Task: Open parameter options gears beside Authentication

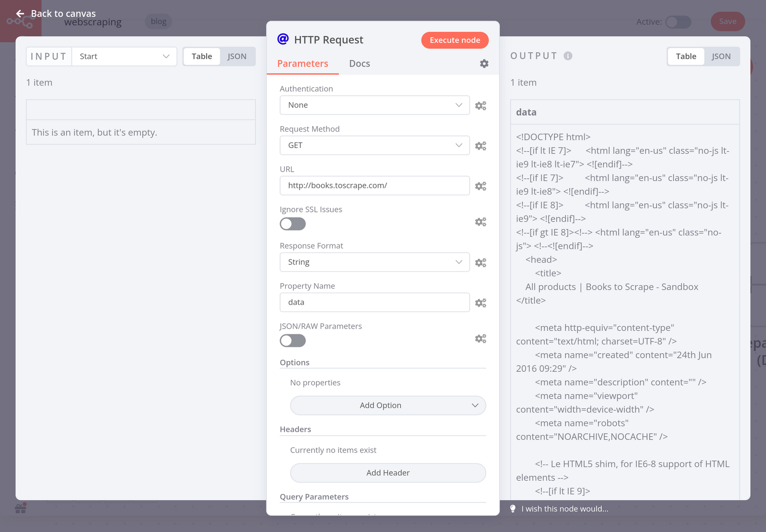Action: [480, 105]
